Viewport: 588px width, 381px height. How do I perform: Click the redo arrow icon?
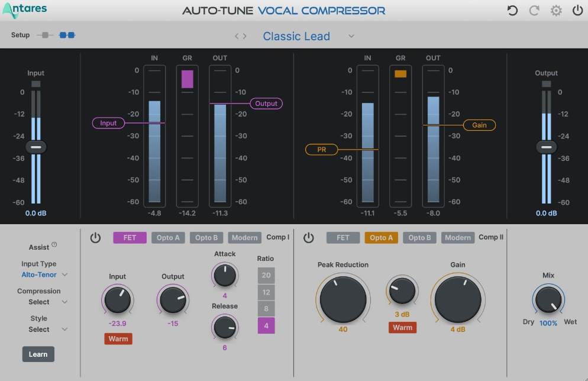pyautogui.click(x=534, y=11)
